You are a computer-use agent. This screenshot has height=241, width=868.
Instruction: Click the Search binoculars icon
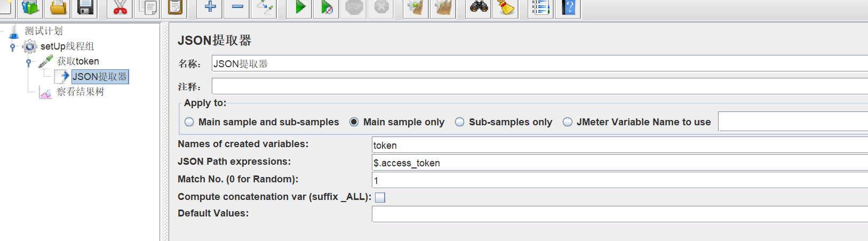pos(479,7)
